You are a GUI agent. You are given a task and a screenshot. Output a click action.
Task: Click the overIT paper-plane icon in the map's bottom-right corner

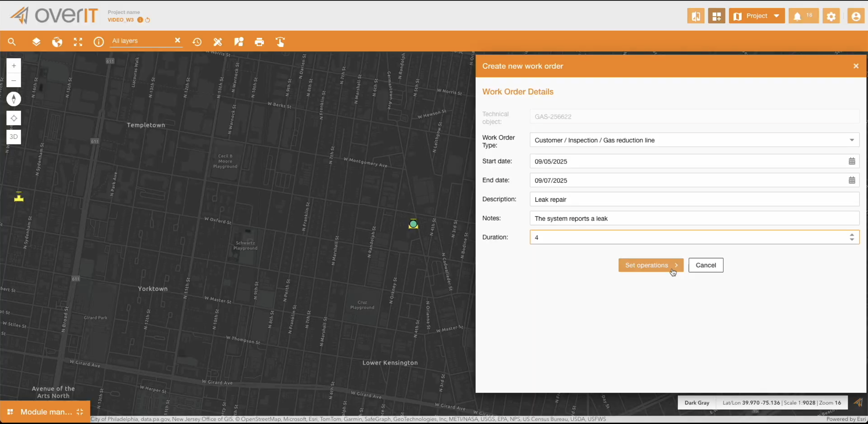point(858,402)
